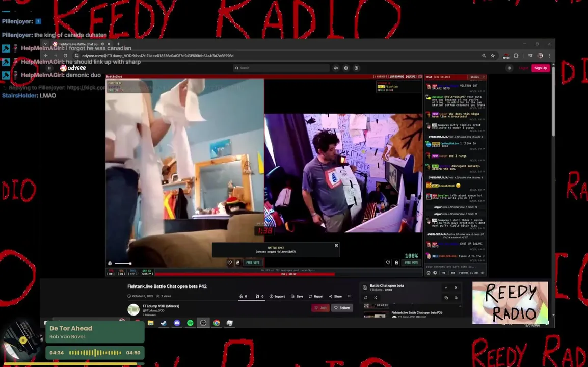Repost the video
The width and height of the screenshot is (588, 367).
(316, 296)
